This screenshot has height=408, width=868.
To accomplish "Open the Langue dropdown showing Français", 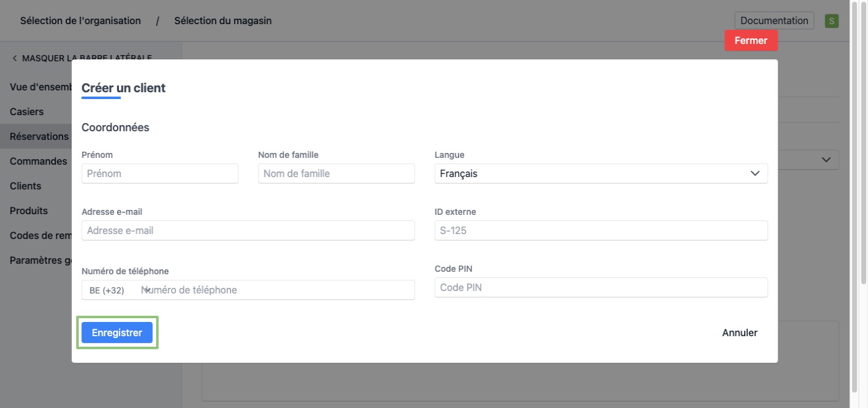I will (600, 173).
